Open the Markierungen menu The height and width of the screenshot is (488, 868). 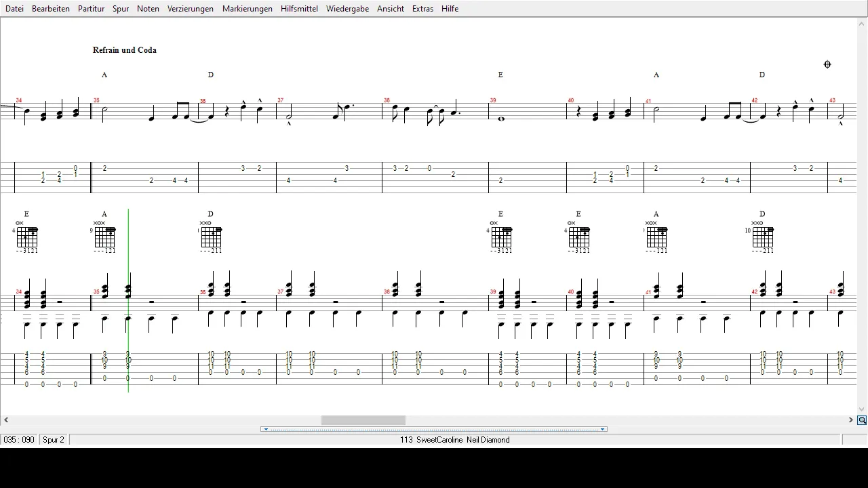[x=248, y=9]
